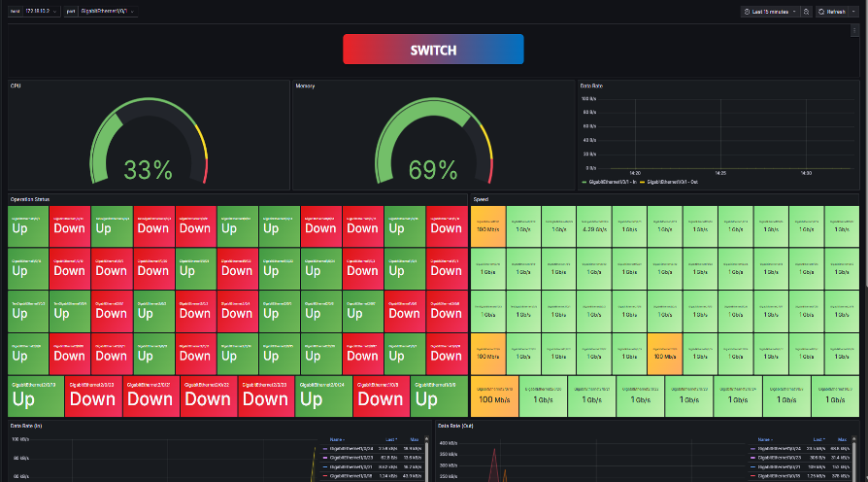The image size is (868, 482).
Task: Sort Data Rate (In) legend by Last column
Action: coord(389,439)
